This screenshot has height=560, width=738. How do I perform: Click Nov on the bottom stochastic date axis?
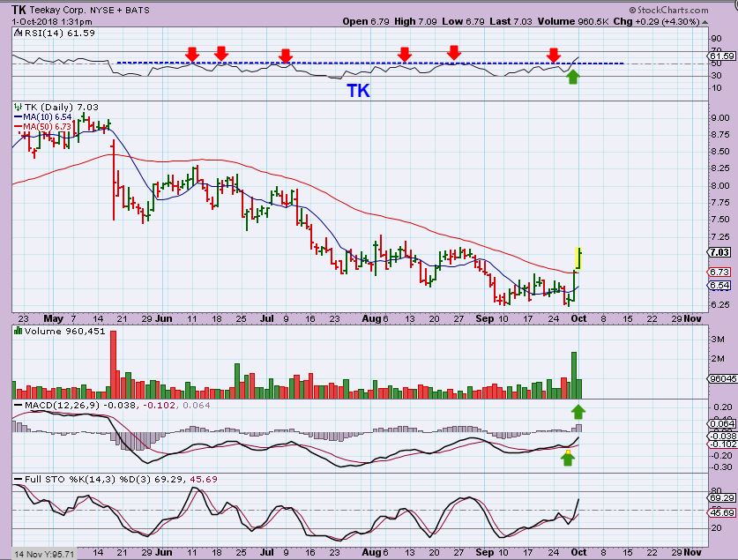point(692,552)
